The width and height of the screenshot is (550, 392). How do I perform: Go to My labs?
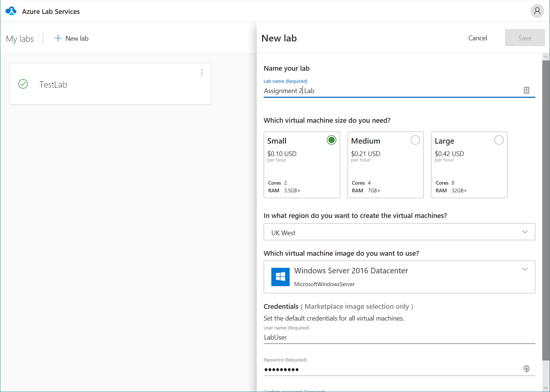point(20,38)
